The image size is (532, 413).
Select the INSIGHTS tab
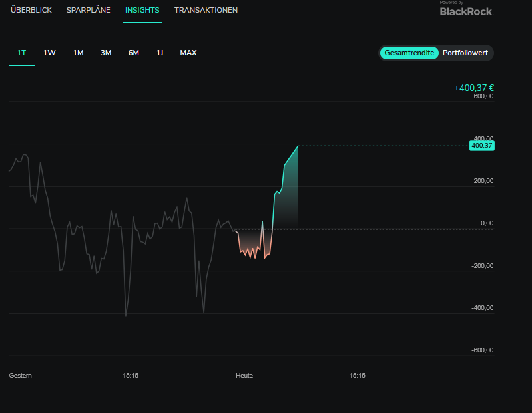click(x=142, y=10)
